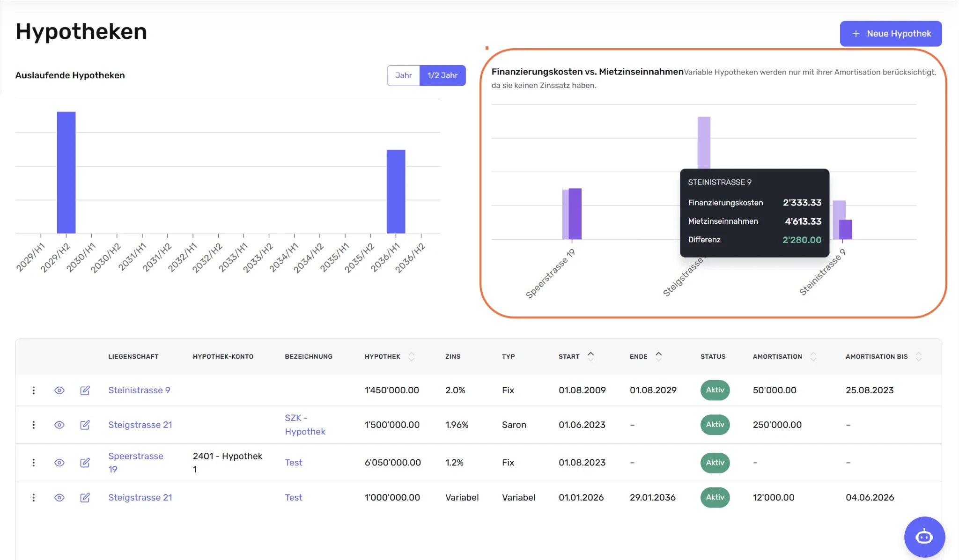
Task: Click the 250'000.00 amortisation value
Action: pyautogui.click(x=777, y=425)
